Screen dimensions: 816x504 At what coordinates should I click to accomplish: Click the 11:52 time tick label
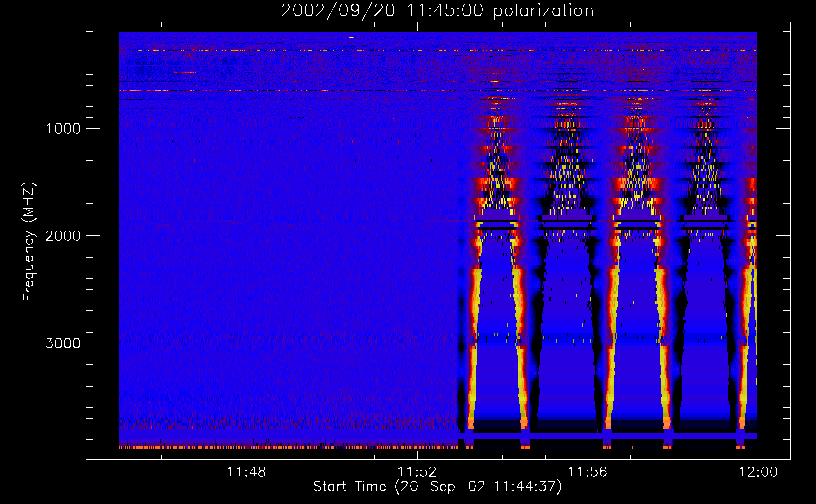(417, 472)
